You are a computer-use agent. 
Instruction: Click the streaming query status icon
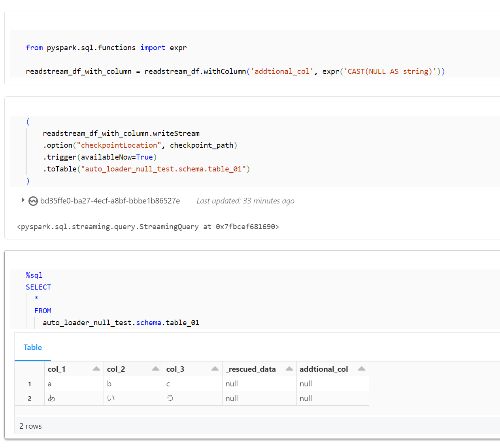[33, 201]
